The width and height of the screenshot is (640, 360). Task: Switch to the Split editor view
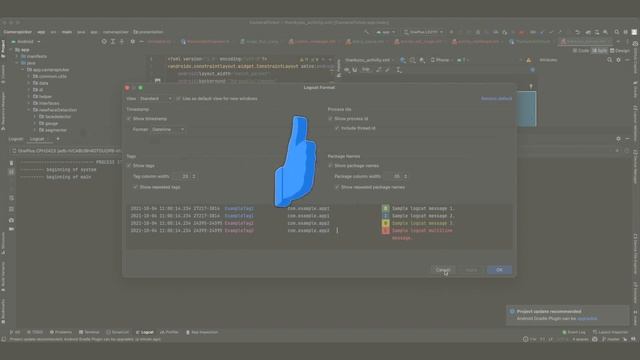point(600,51)
